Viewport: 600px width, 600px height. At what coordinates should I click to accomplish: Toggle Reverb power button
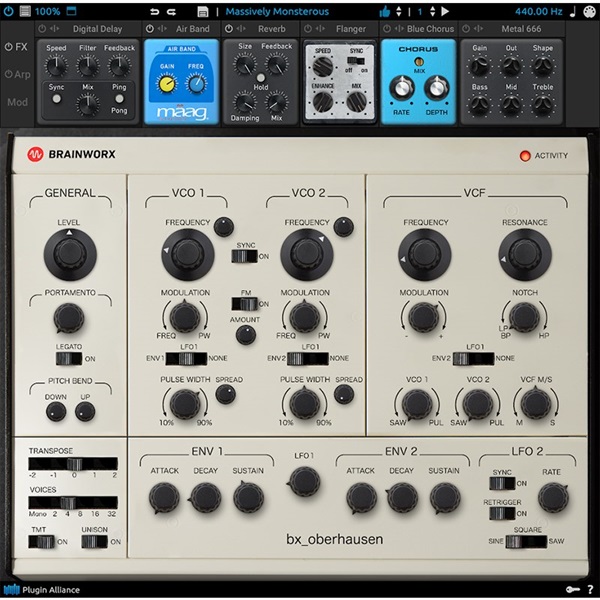coord(229,29)
